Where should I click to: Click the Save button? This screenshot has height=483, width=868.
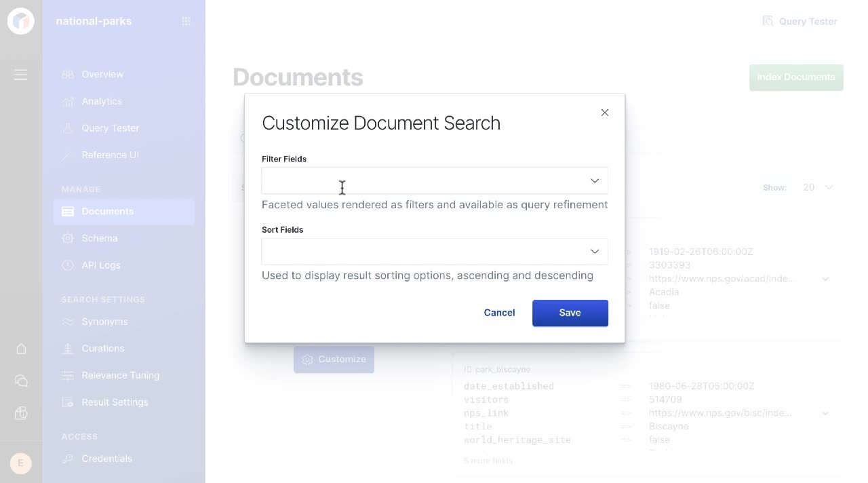click(570, 313)
